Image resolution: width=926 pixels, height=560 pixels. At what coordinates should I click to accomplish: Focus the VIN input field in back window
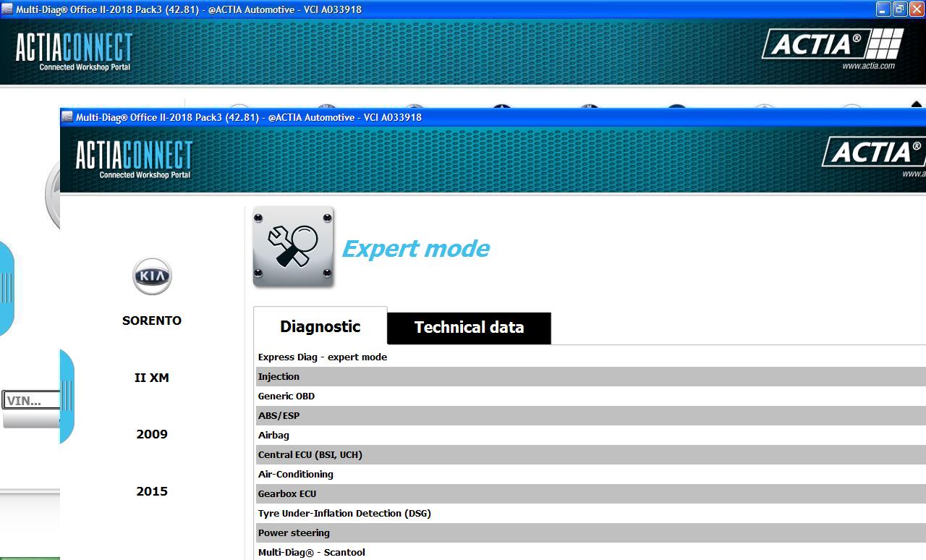(x=31, y=400)
